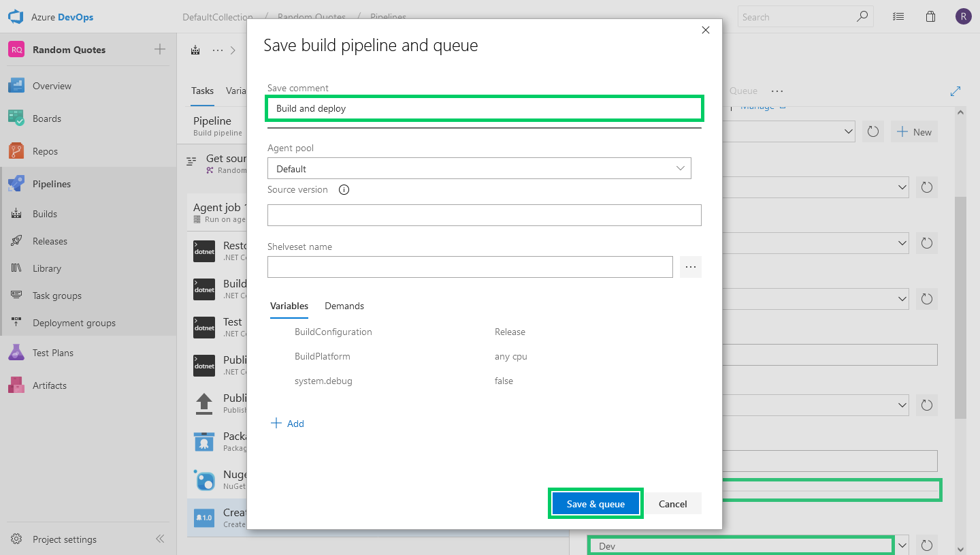
Task: Click the right panel vertical scrollbar
Action: click(x=960, y=308)
